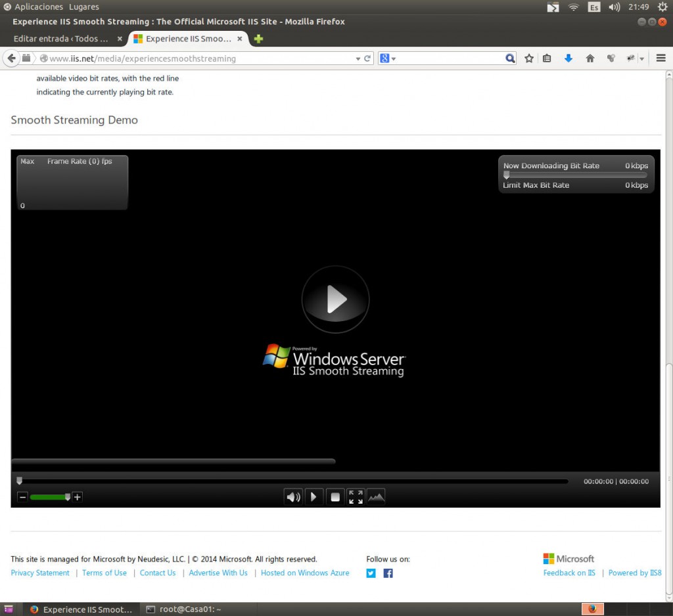
Task: Click the Firefox home icon
Action: (590, 58)
